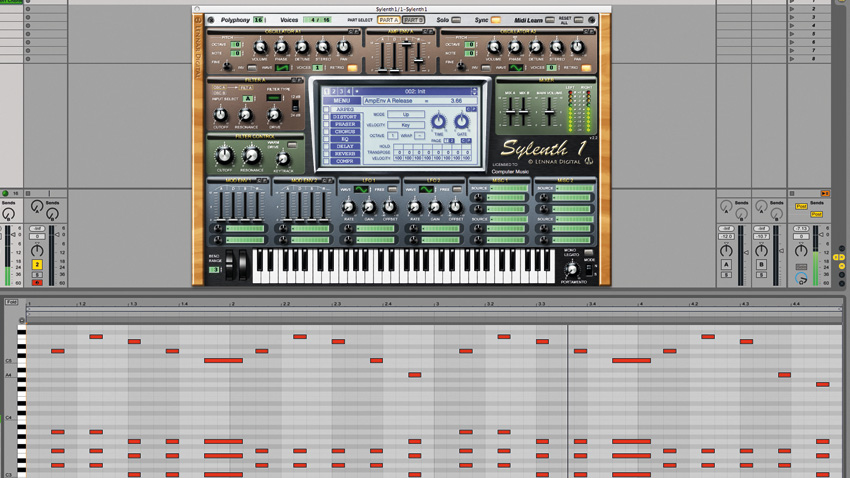Click the Reset All button

[578, 20]
